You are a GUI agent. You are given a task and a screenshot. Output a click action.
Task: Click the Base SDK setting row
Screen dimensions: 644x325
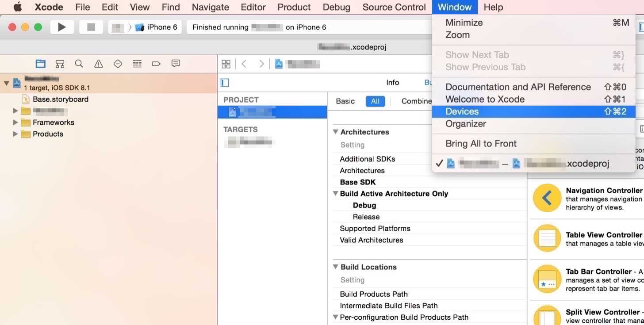429,182
